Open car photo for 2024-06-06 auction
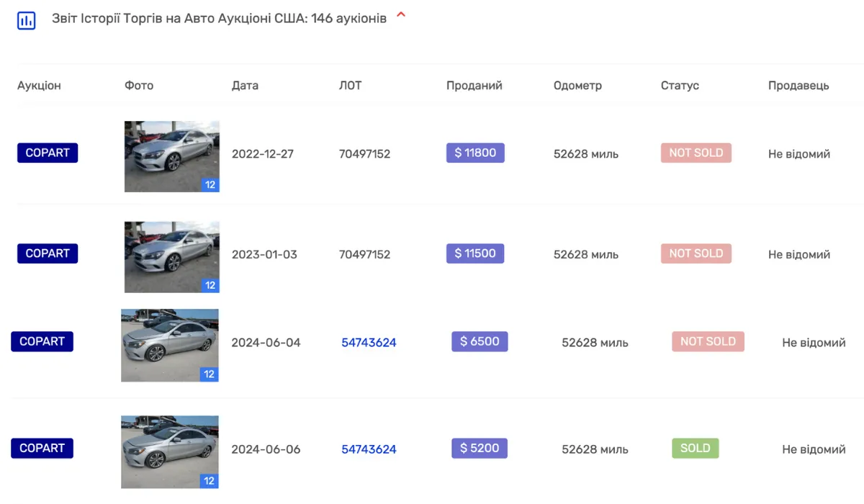Screen dimensions: 864x504 169,451
